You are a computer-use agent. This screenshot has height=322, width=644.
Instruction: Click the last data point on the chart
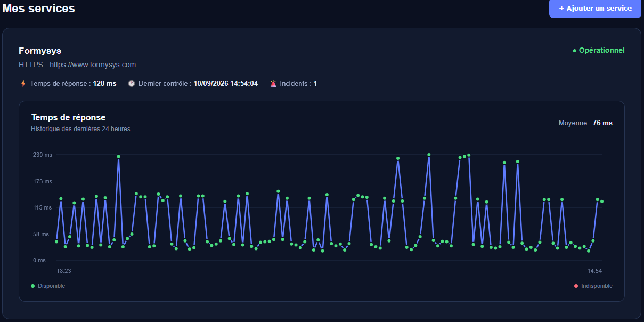click(602, 202)
